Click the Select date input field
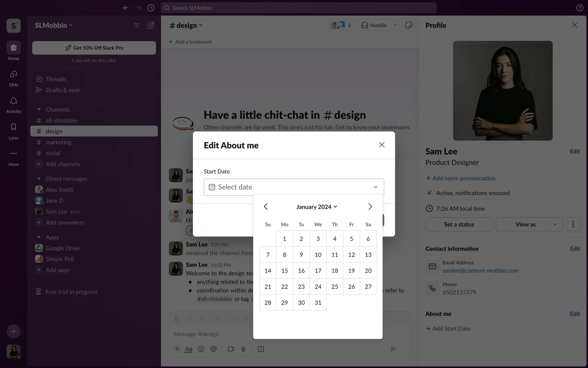 tap(293, 187)
